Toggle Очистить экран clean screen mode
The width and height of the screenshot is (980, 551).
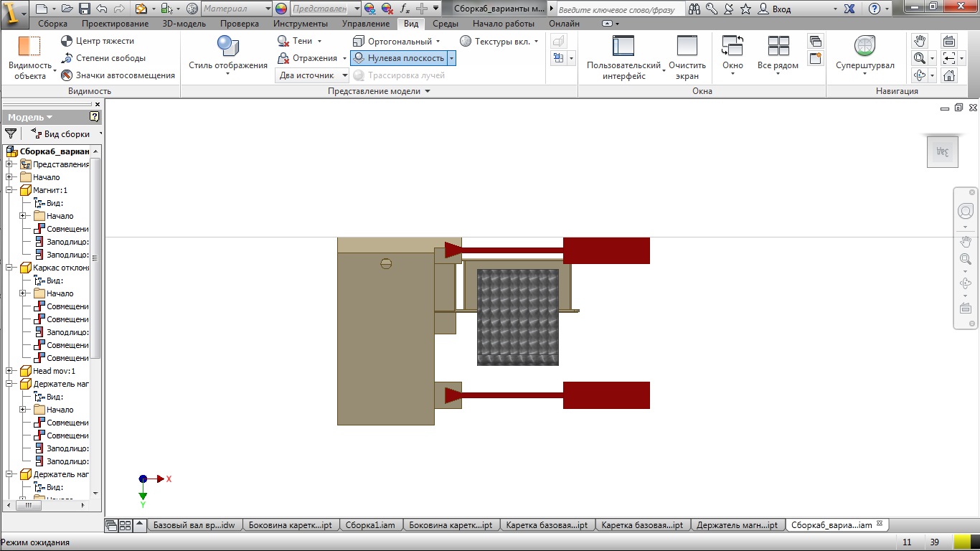pos(687,57)
